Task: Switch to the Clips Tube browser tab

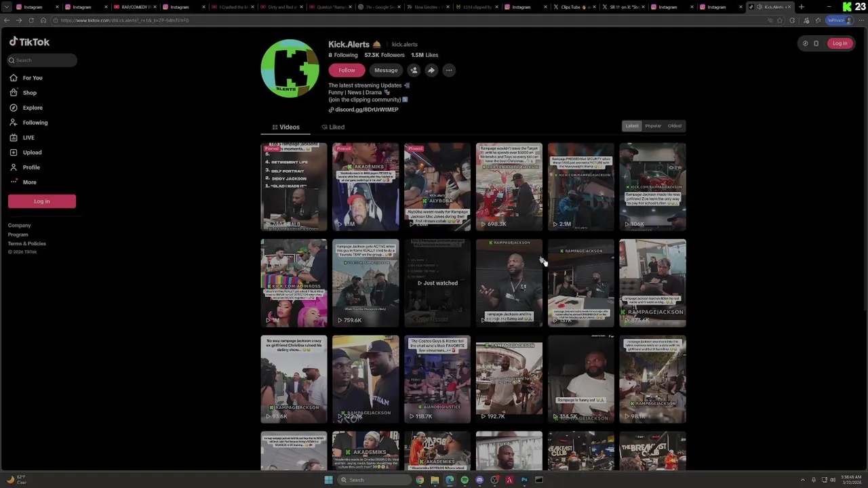Action: (574, 7)
